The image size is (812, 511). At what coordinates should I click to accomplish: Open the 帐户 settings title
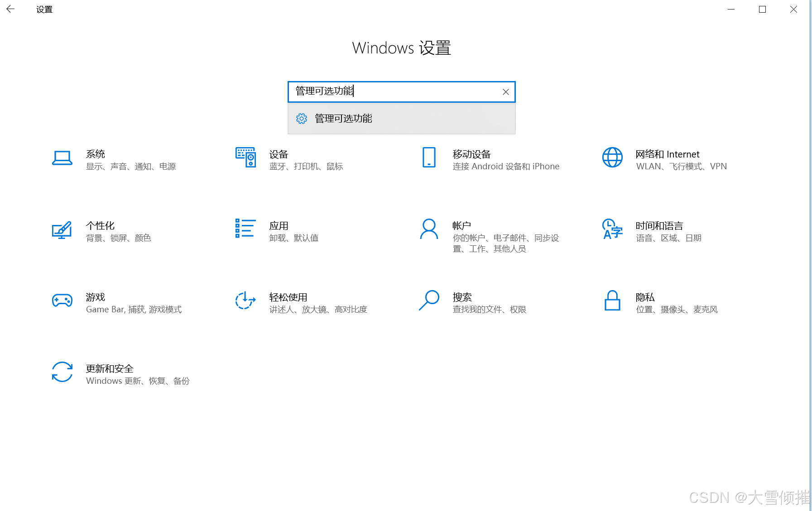coord(462,225)
